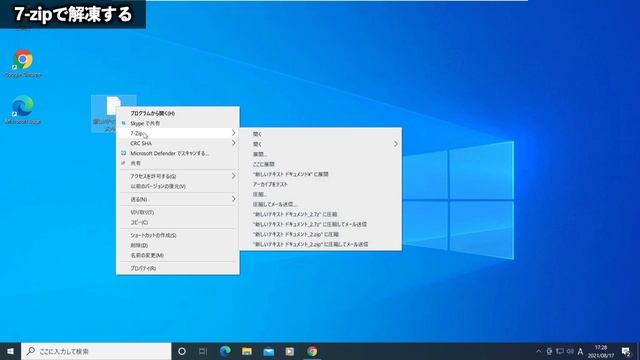Switch to Chrome in the taskbar
The width and height of the screenshot is (640, 360).
click(312, 351)
